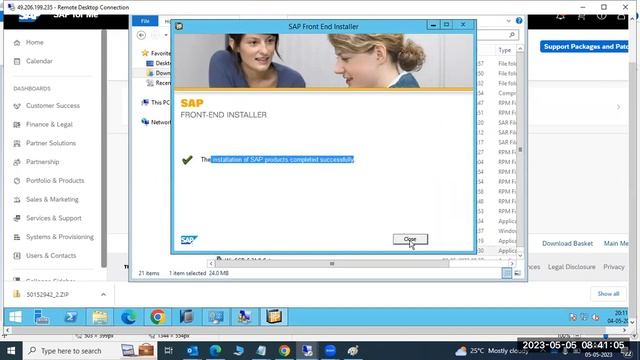
Task: Click the SAP for Me help icon
Action: [602, 17]
